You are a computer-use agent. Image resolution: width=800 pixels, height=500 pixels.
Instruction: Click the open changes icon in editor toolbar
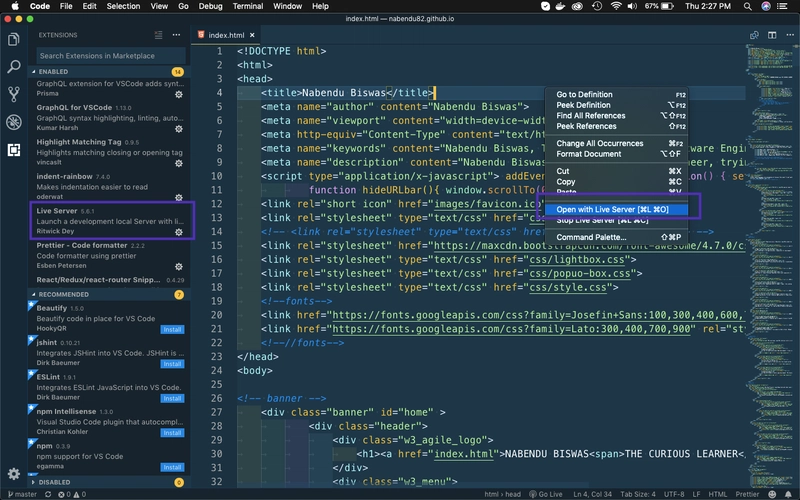(x=754, y=35)
